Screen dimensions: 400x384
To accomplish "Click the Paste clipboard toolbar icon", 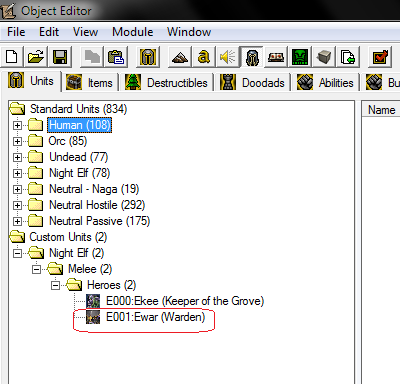I will 116,57.
